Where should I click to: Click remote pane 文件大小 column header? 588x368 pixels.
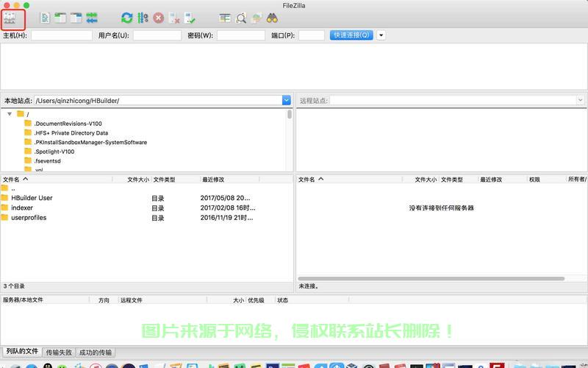421,180
